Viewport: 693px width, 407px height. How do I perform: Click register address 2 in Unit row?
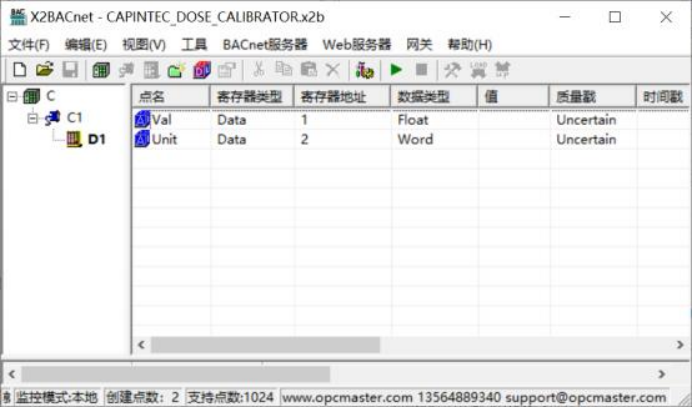305,139
